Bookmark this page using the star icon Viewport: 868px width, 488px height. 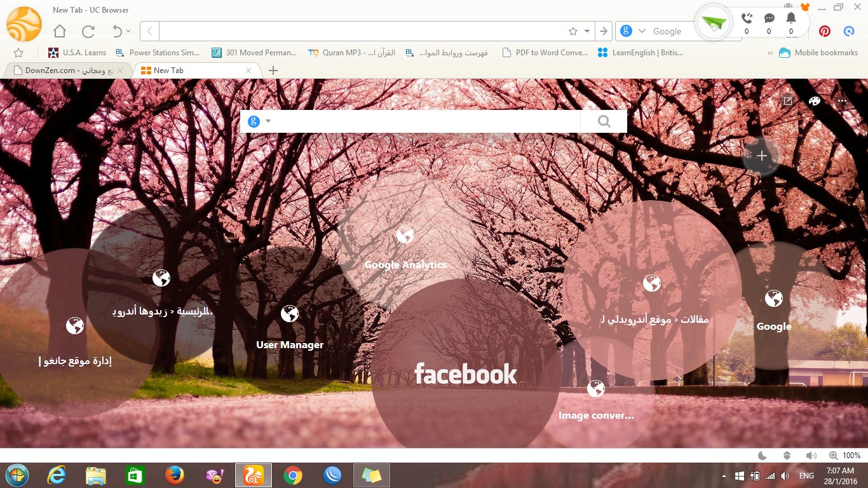tap(574, 30)
